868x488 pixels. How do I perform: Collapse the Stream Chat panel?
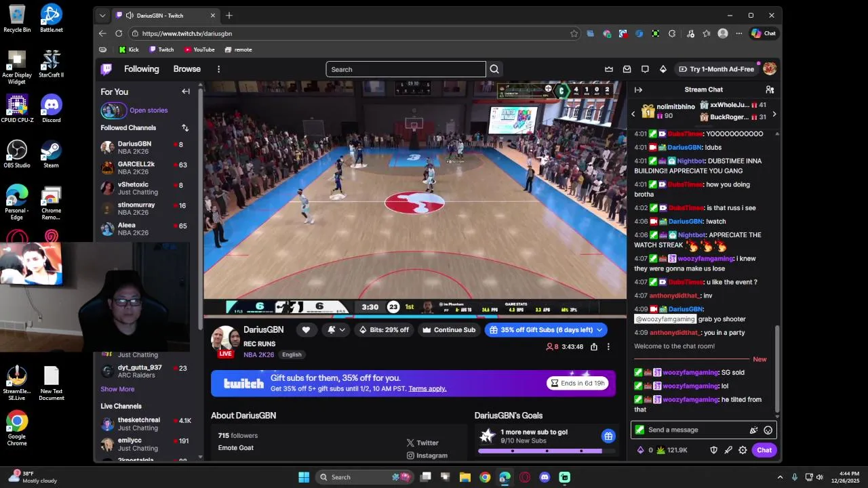[x=638, y=89]
